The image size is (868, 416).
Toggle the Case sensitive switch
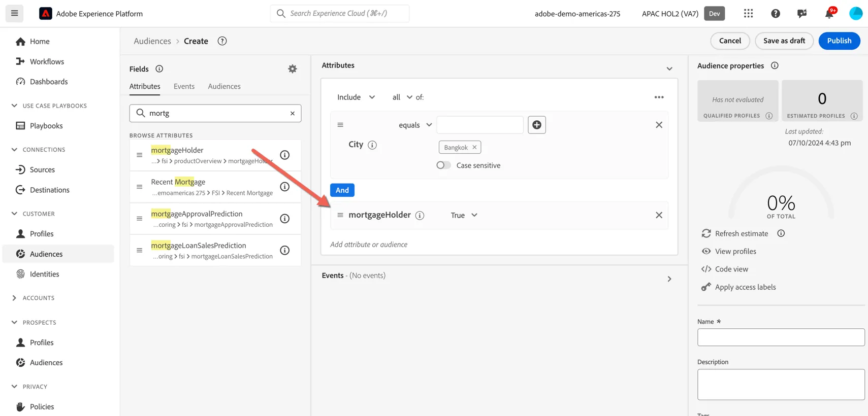coord(443,165)
